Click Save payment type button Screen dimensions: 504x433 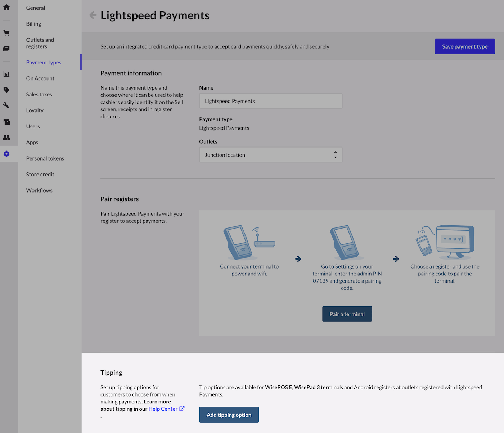click(x=464, y=46)
